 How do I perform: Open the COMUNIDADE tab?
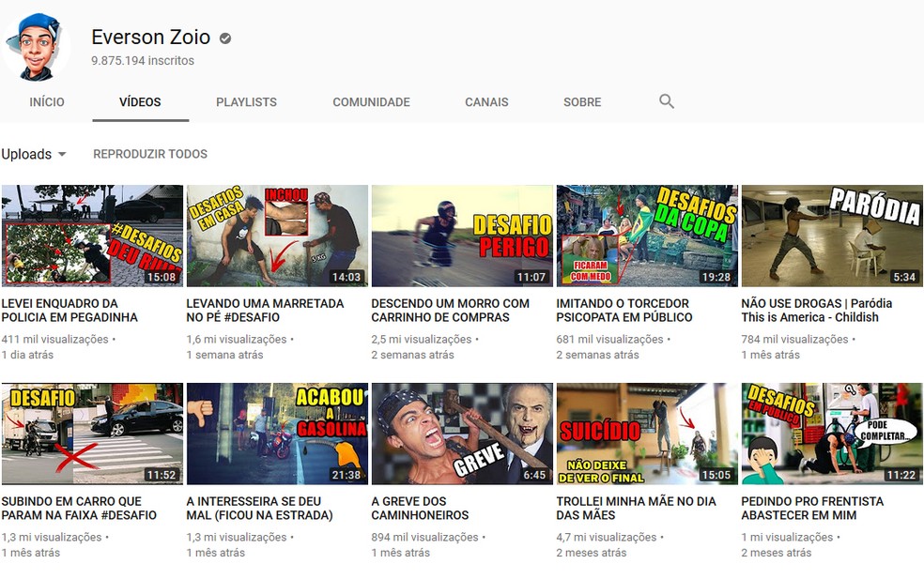(371, 101)
